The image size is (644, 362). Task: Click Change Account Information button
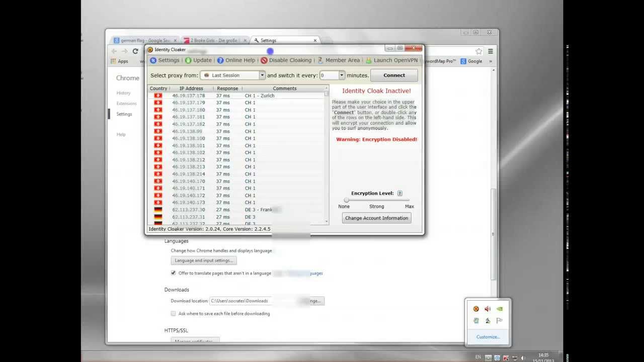tap(376, 218)
